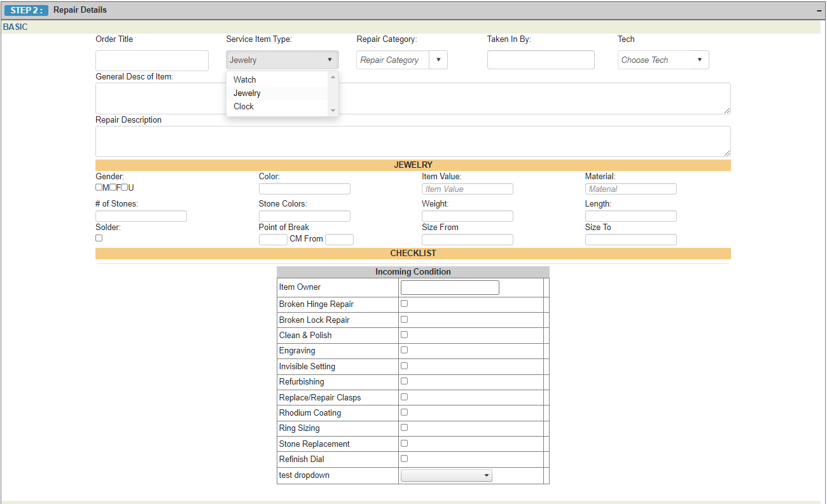Open the Repair Category dropdown arrow
Screen dimensions: 827x504
coord(438,60)
